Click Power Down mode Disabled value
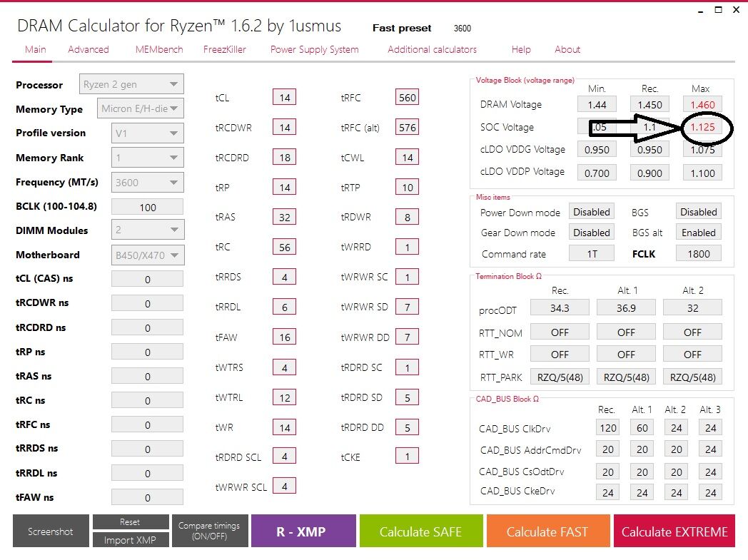 [x=592, y=212]
